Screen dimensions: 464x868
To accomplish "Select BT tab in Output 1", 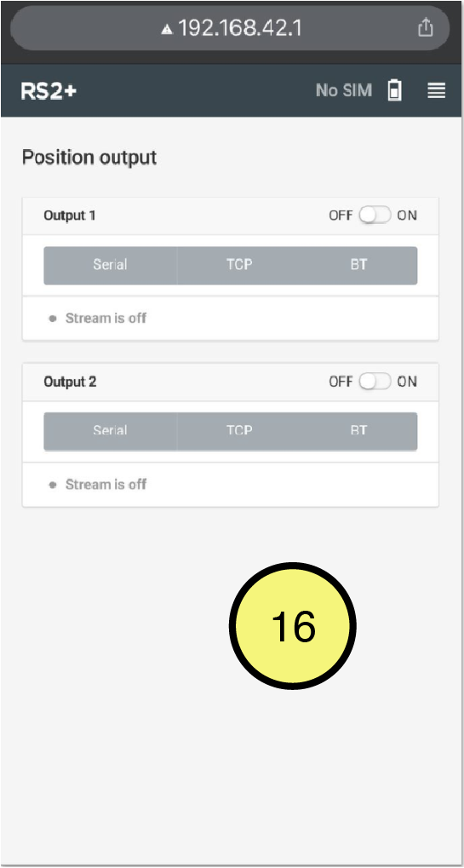I will tap(359, 265).
